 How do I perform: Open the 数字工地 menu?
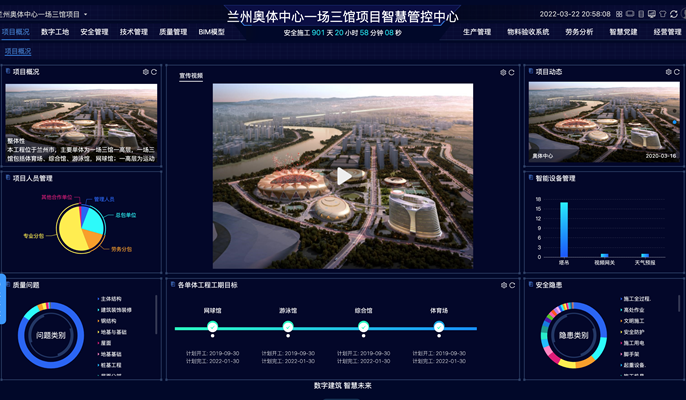click(55, 32)
